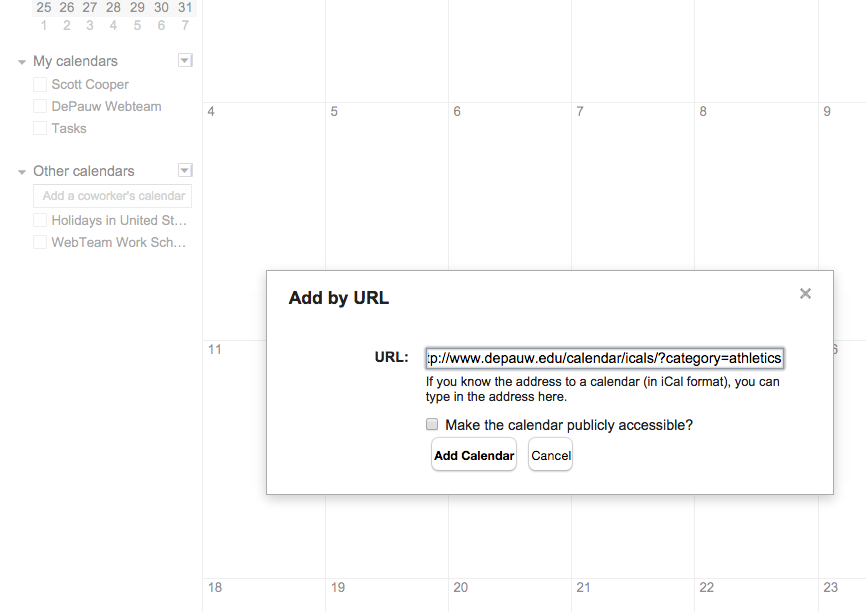Viewport: 866px width, 612px height.
Task: Select DePauw Webteam calendar name
Action: point(107,106)
